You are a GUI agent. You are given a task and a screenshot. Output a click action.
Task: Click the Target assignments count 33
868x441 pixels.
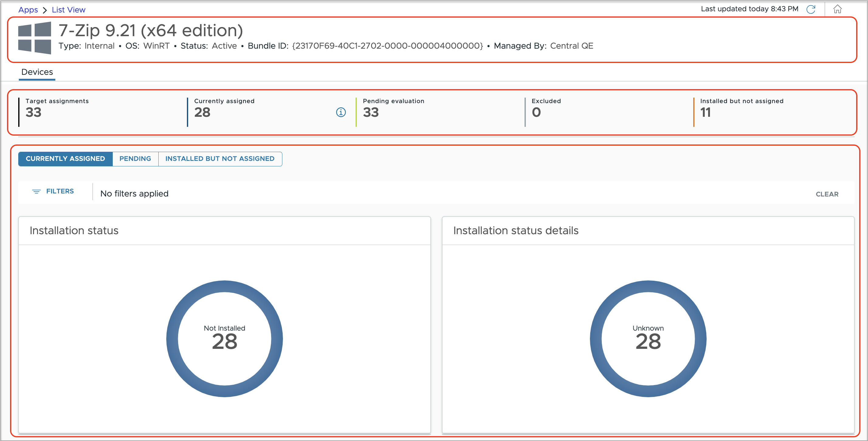coord(33,112)
